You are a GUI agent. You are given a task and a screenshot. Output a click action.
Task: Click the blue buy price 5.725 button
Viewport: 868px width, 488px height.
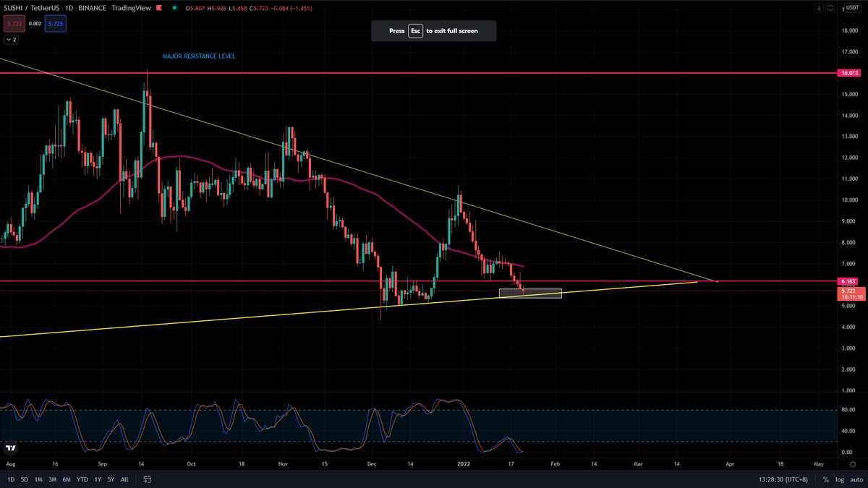coord(54,24)
